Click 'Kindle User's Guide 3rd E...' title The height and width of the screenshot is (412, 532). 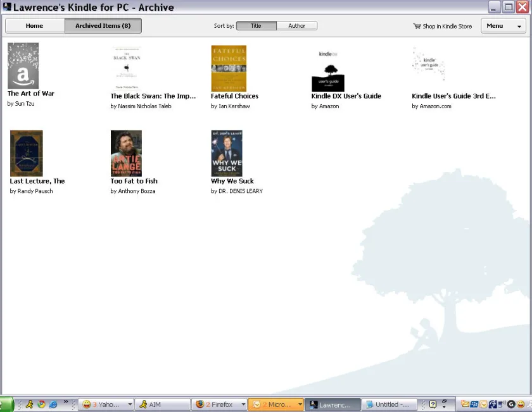[x=453, y=96]
